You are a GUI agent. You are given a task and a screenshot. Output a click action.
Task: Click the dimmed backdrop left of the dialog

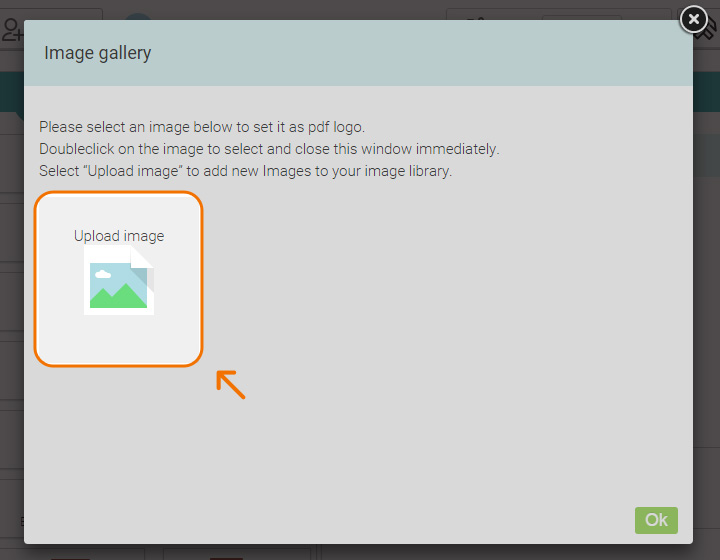click(x=11, y=300)
